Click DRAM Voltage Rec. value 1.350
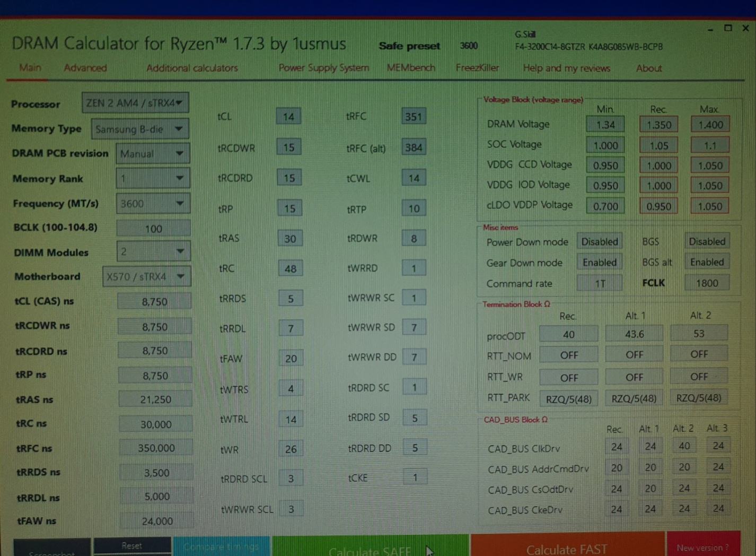The image size is (756, 556). [659, 125]
